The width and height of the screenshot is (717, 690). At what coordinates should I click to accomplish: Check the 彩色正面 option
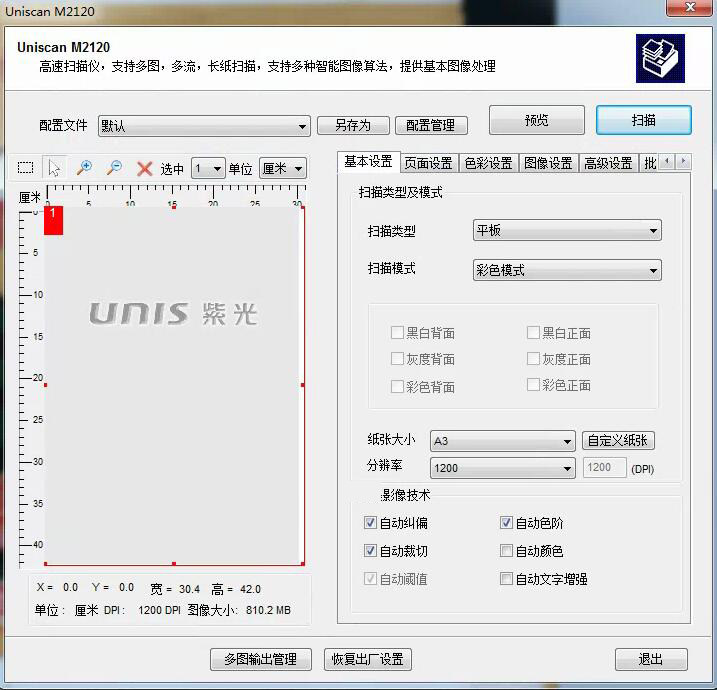click(x=533, y=385)
